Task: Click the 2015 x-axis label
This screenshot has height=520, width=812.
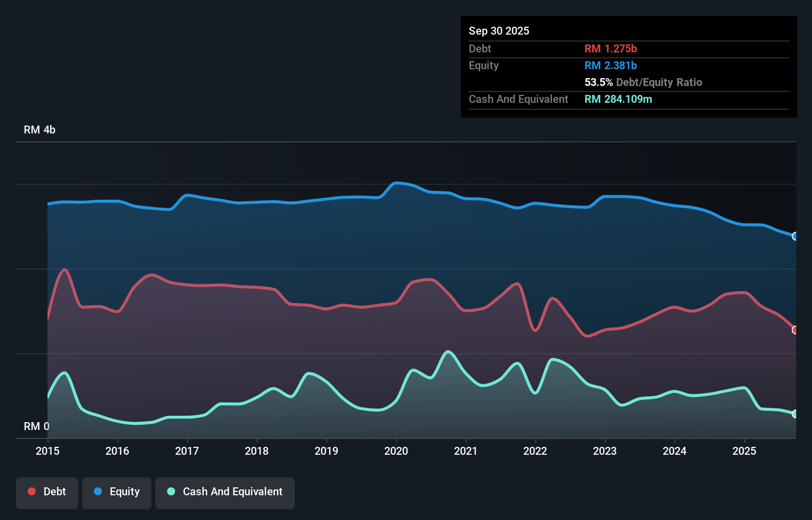Action: click(47, 451)
